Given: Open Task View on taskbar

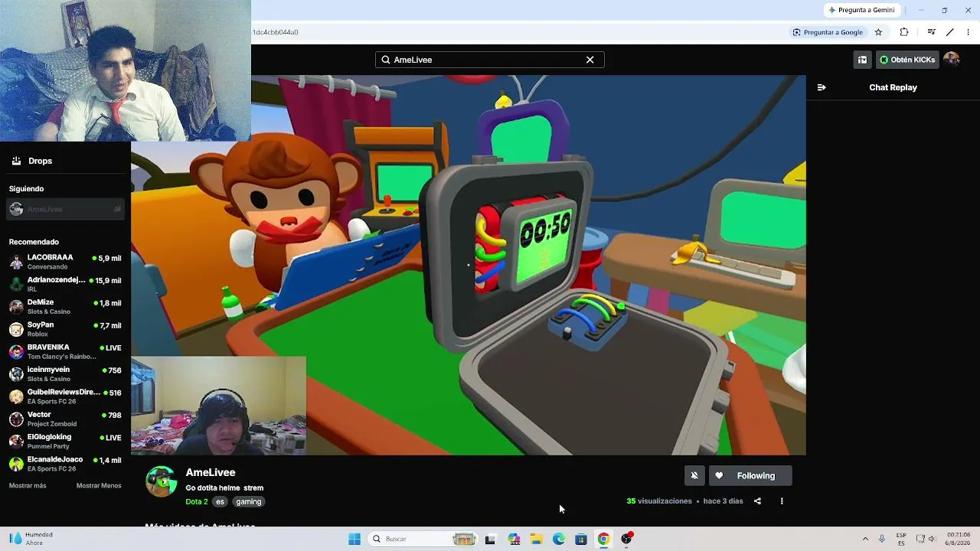Looking at the screenshot, I should [490, 539].
